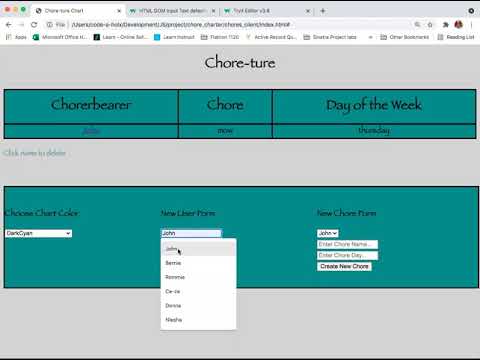Close the Tryit Editor tab

tap(308, 11)
